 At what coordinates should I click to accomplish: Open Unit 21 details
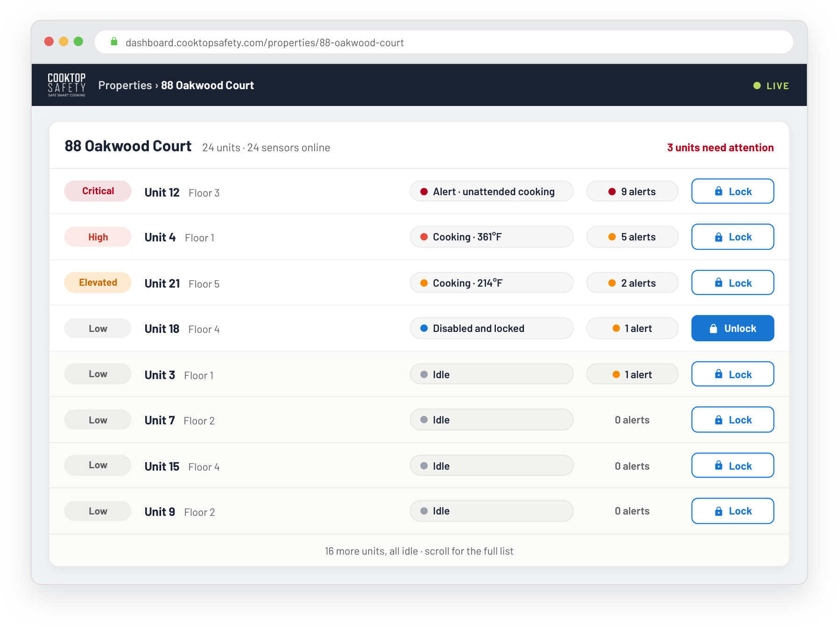(162, 283)
